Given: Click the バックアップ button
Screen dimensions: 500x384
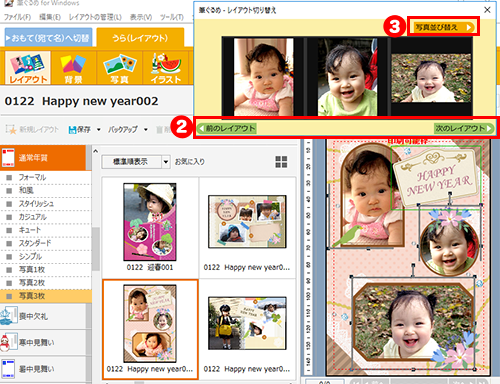Looking at the screenshot, I should click(x=123, y=130).
